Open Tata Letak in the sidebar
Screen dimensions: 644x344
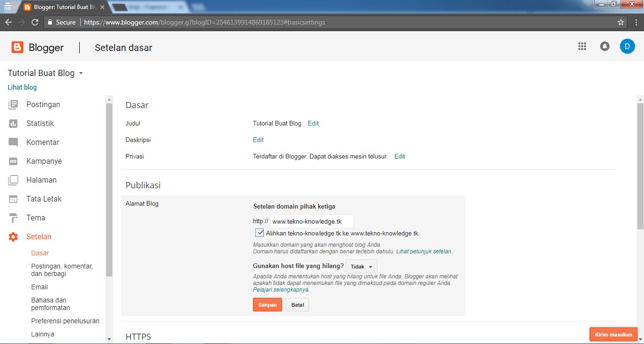point(44,199)
